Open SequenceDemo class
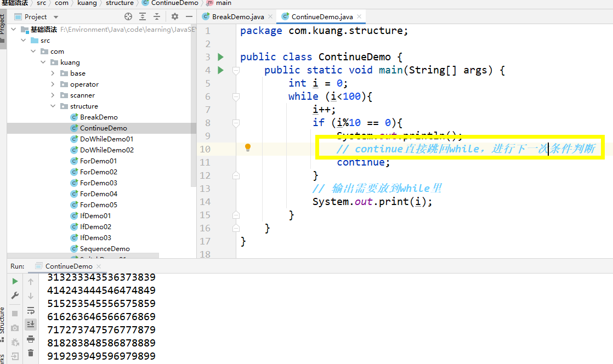613x364 pixels. pyautogui.click(x=104, y=248)
